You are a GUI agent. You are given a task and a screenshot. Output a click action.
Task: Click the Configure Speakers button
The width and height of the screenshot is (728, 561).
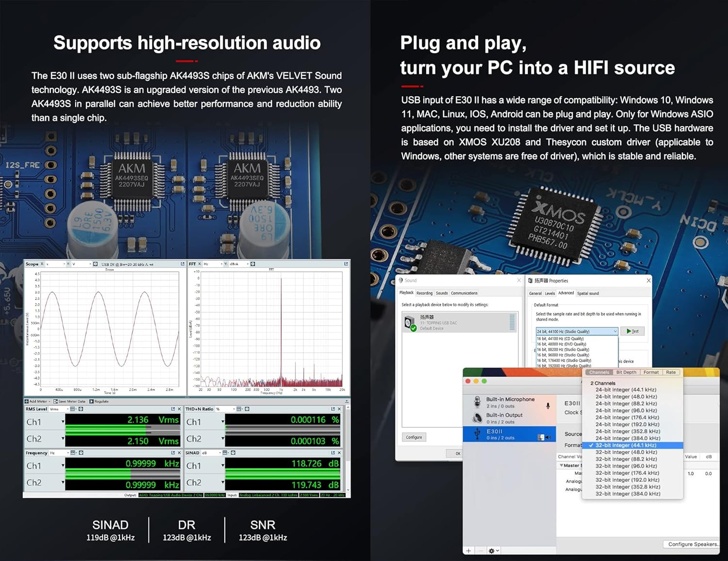coord(692,544)
